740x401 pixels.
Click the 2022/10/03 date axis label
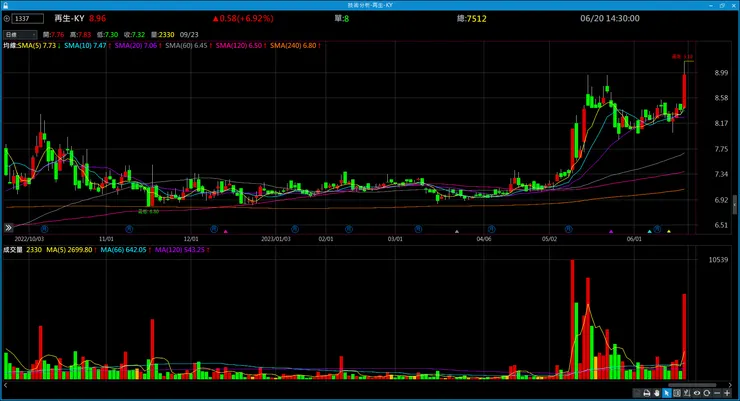pyautogui.click(x=29, y=239)
